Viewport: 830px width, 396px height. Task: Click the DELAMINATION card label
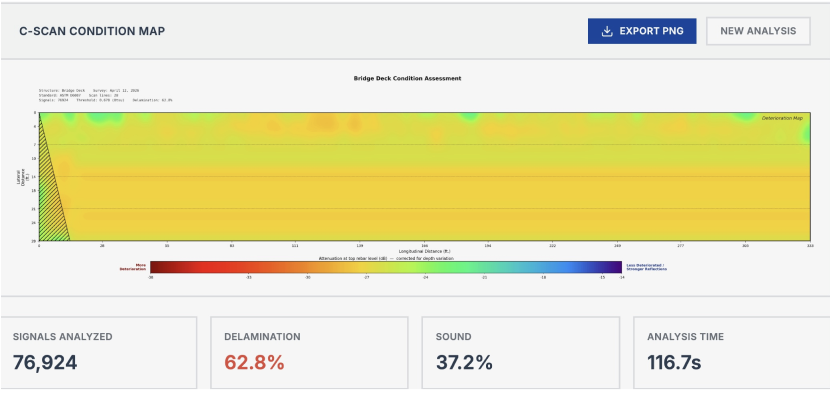(262, 337)
